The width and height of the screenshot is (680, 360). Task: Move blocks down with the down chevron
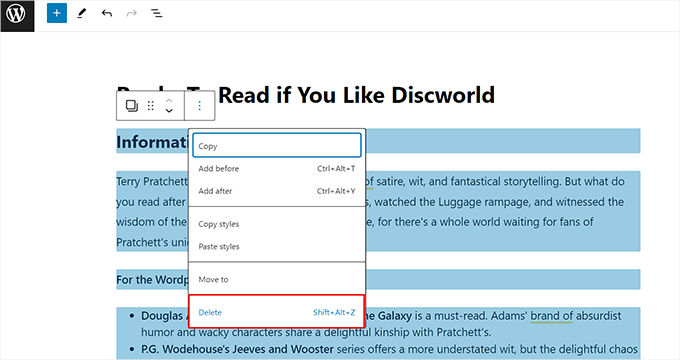[169, 111]
